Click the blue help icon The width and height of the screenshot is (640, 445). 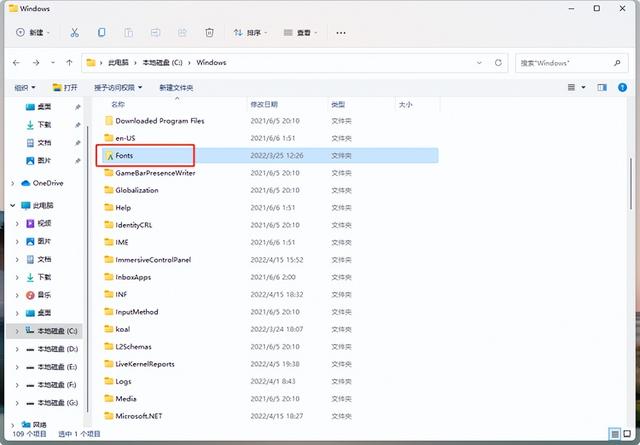tap(622, 87)
